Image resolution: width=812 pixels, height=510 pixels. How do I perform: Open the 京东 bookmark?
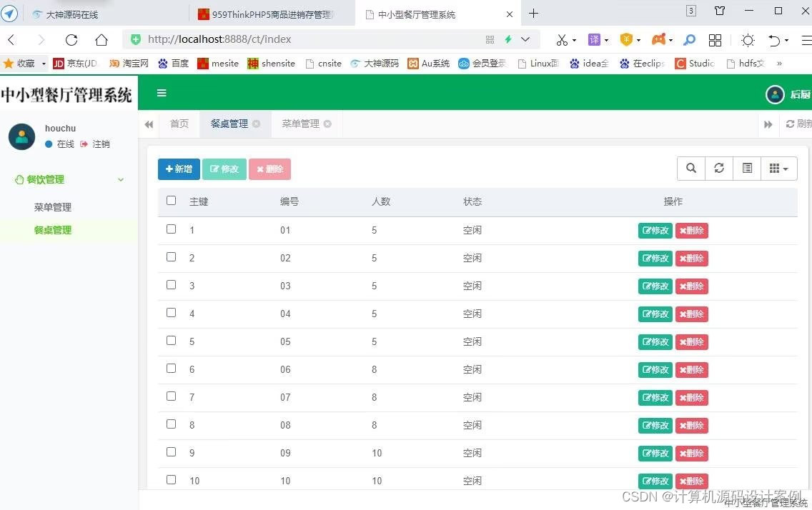(x=75, y=64)
